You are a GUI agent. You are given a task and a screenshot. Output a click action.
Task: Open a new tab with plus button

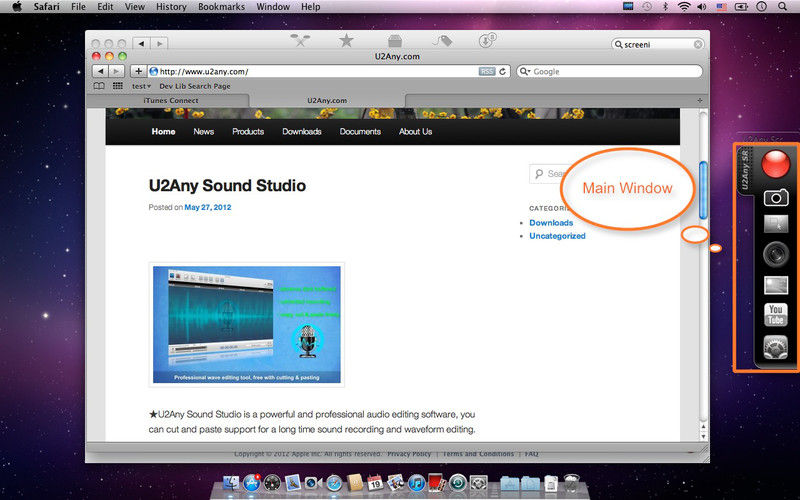(700, 101)
